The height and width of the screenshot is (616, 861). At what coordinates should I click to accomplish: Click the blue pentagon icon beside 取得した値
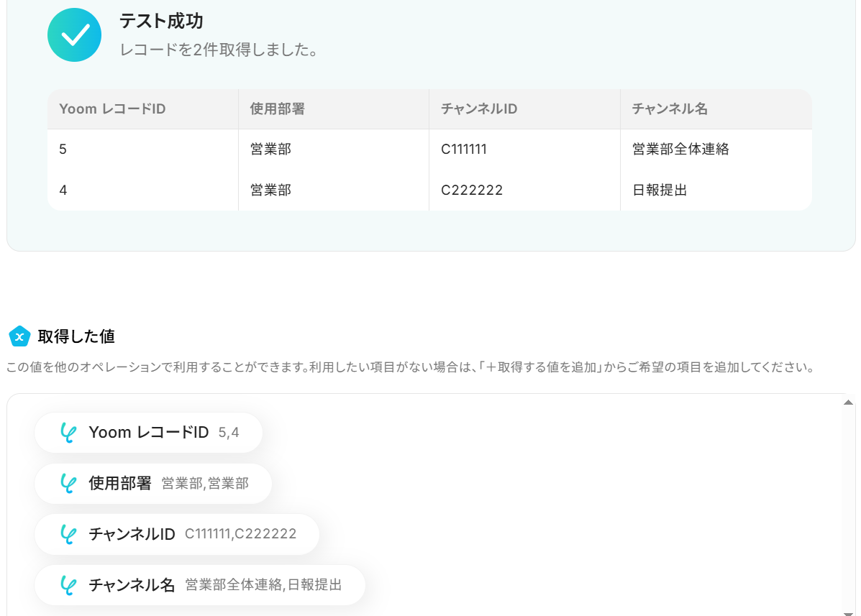coord(19,336)
